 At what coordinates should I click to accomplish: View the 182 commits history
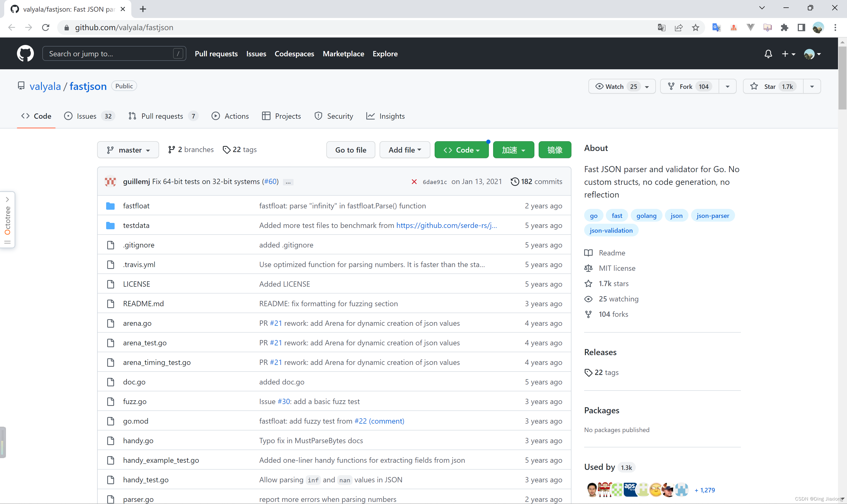[536, 182]
